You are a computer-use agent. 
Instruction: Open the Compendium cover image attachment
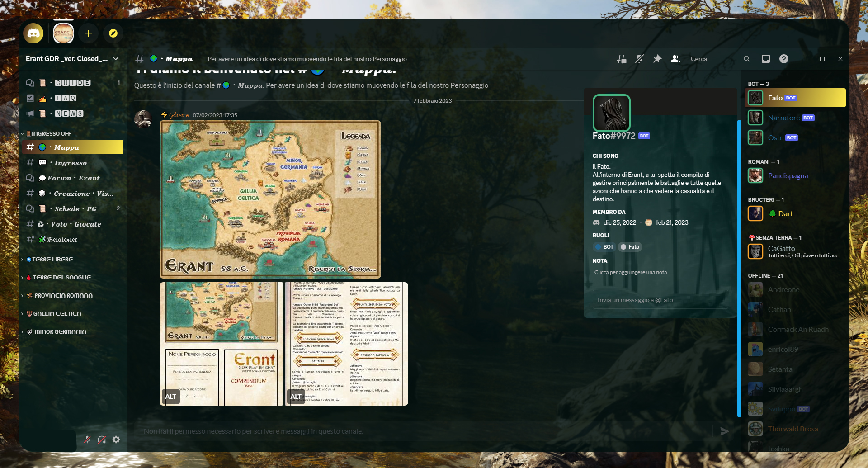pyautogui.click(x=221, y=344)
